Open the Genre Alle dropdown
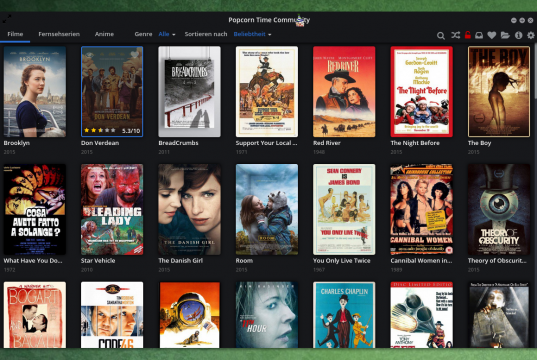The image size is (537, 360). pyautogui.click(x=167, y=34)
